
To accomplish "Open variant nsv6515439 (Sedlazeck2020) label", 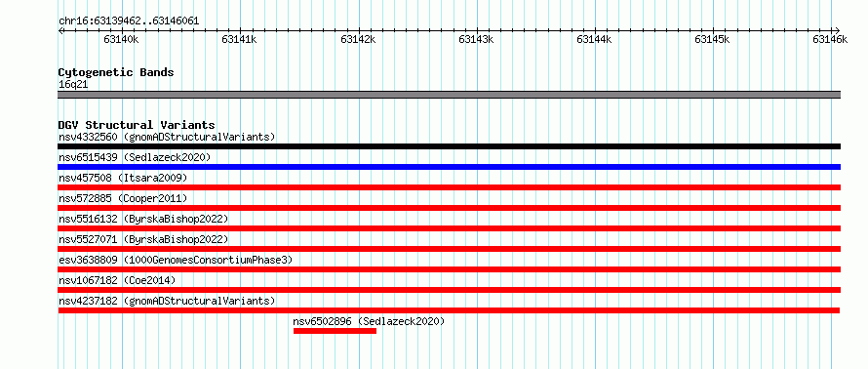I will tap(135, 157).
